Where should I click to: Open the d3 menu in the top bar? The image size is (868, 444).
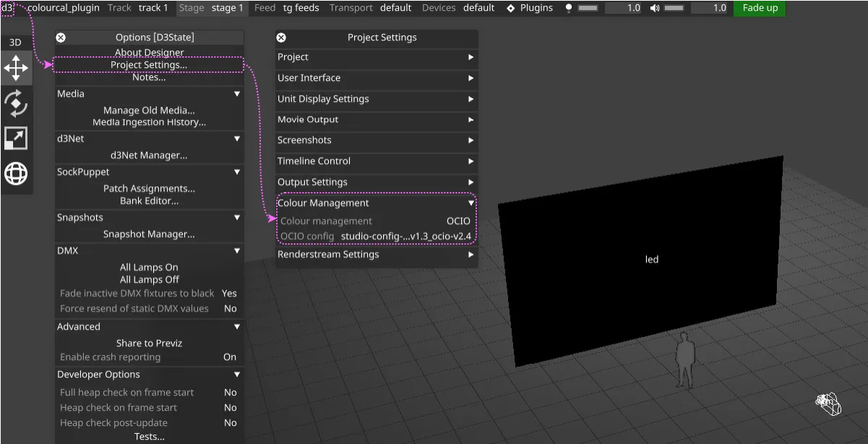point(7,8)
